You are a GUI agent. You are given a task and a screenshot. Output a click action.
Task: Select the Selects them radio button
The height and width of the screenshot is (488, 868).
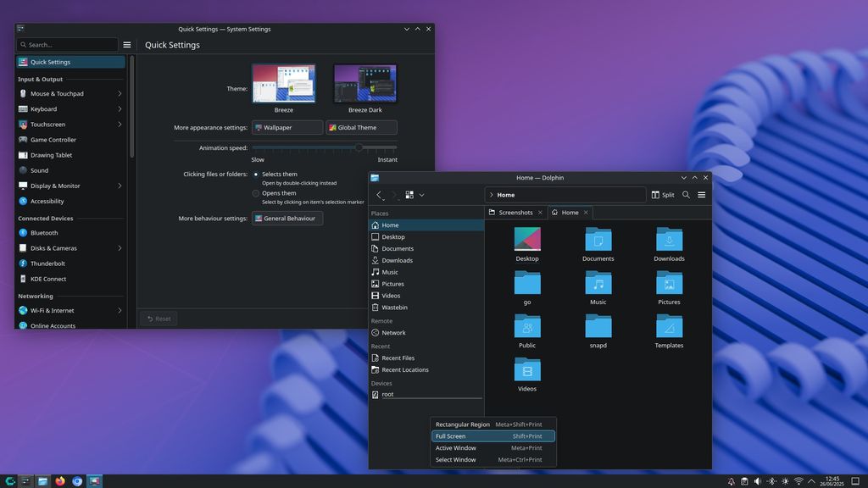coord(255,174)
